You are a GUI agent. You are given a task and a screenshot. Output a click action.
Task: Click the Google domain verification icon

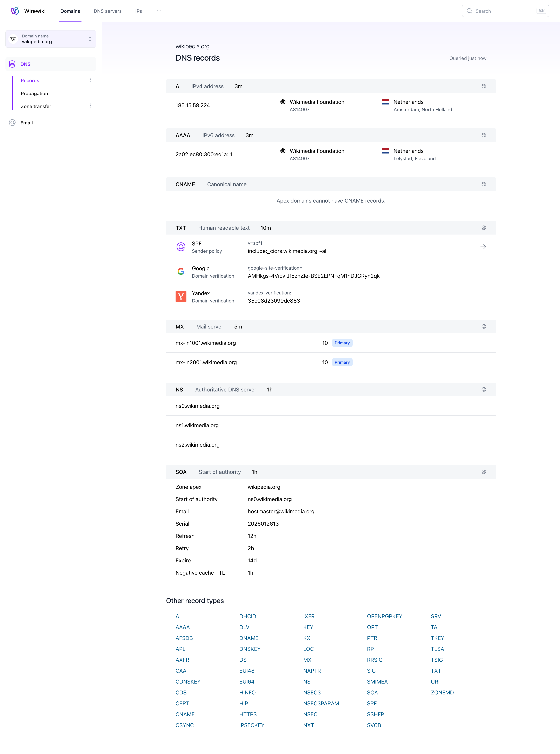181,271
